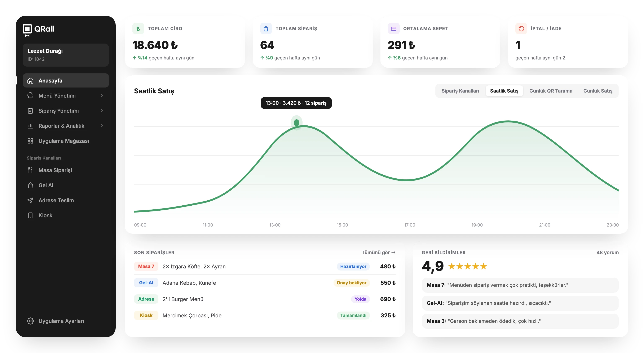Click the Hazırlanıyor status badge
The image size is (644, 353).
pos(353,266)
